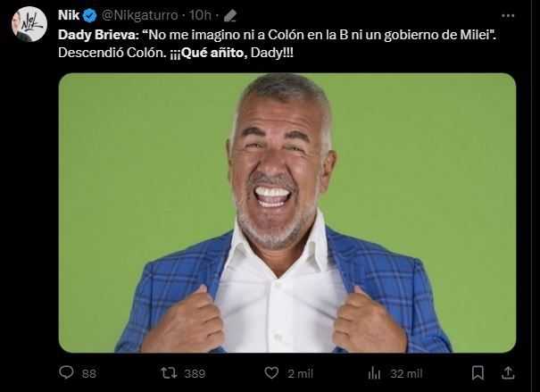The width and height of the screenshot is (540, 392).
Task: Open the view analytics bar chart icon
Action: tap(374, 373)
